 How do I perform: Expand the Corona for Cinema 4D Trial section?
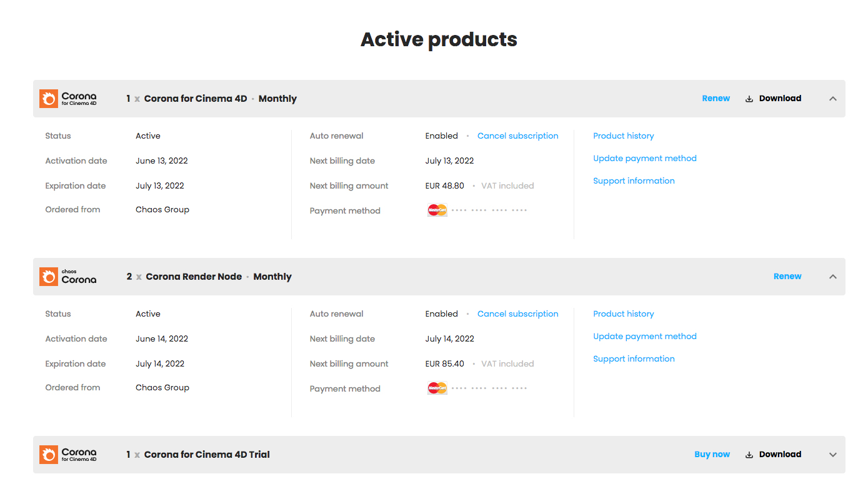point(833,455)
